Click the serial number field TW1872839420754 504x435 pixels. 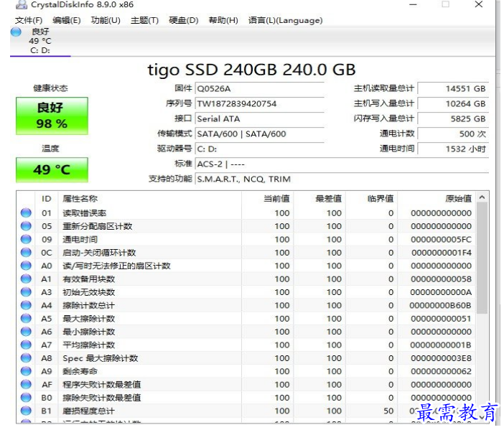[259, 104]
